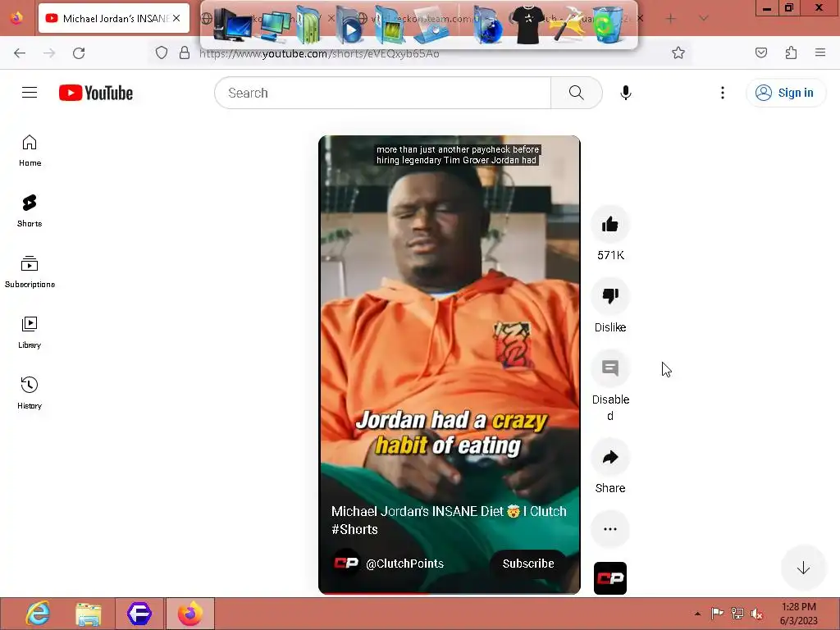Image resolution: width=840 pixels, height=630 pixels.
Task: Toggle muted volume tray icon
Action: click(756, 614)
